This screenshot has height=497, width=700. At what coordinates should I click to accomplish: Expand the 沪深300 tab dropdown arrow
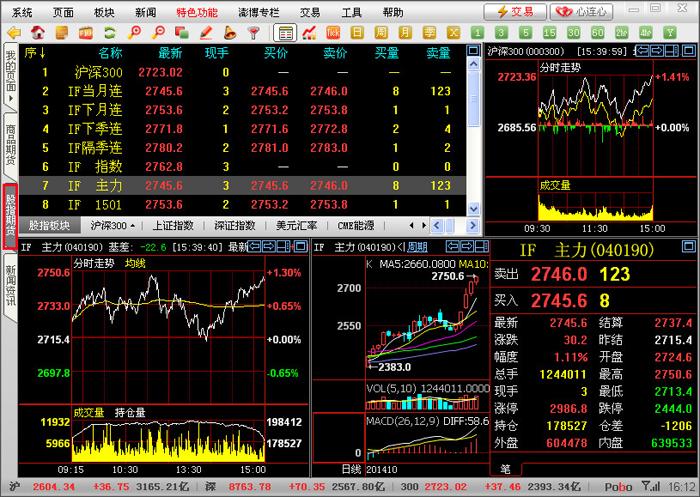point(133,226)
